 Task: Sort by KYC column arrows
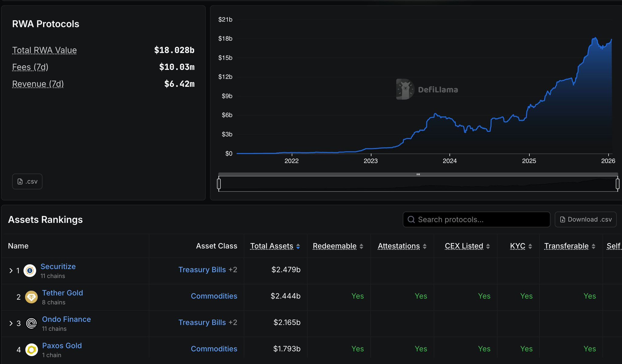(530, 246)
